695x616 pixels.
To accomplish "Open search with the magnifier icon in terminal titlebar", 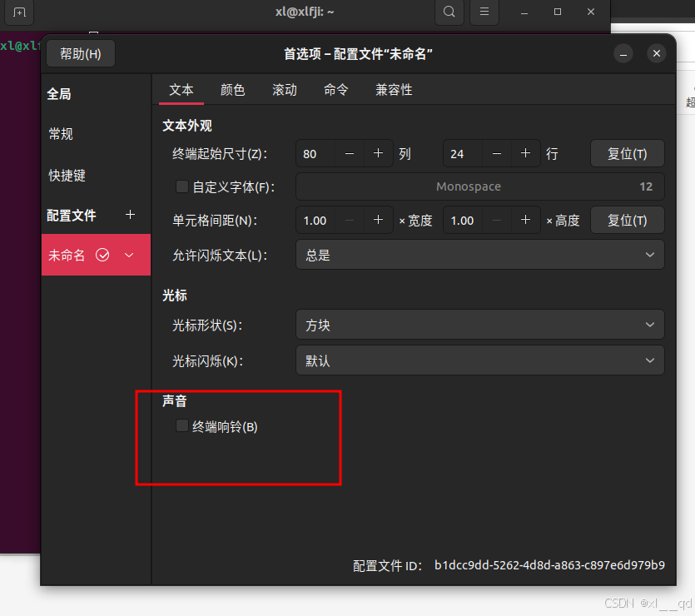I will coord(449,12).
